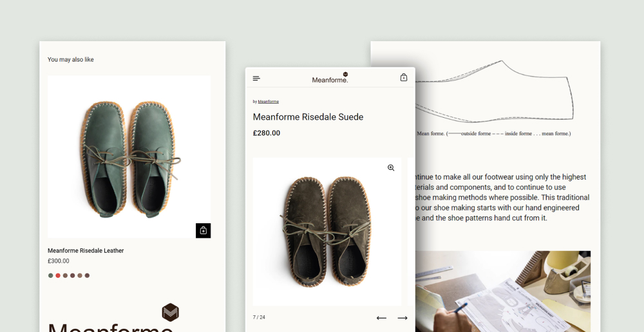
Task: Open the hamburger menu in the product page
Action: pyautogui.click(x=256, y=78)
